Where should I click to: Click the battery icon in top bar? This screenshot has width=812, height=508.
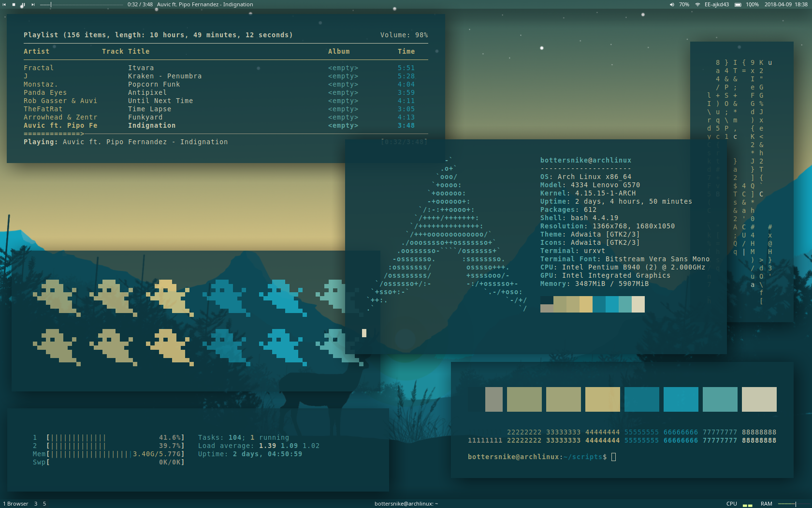(x=738, y=4)
